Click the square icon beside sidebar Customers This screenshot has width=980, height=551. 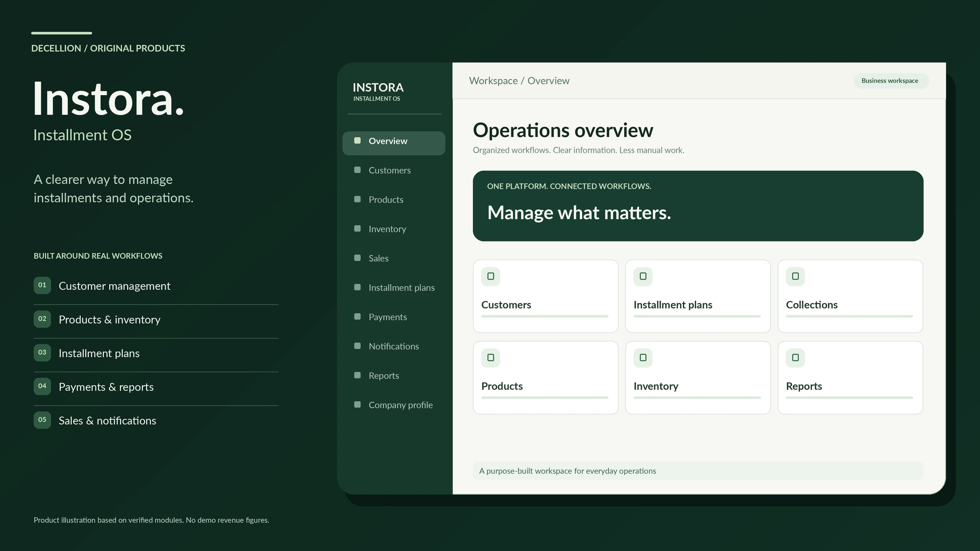[x=357, y=170]
